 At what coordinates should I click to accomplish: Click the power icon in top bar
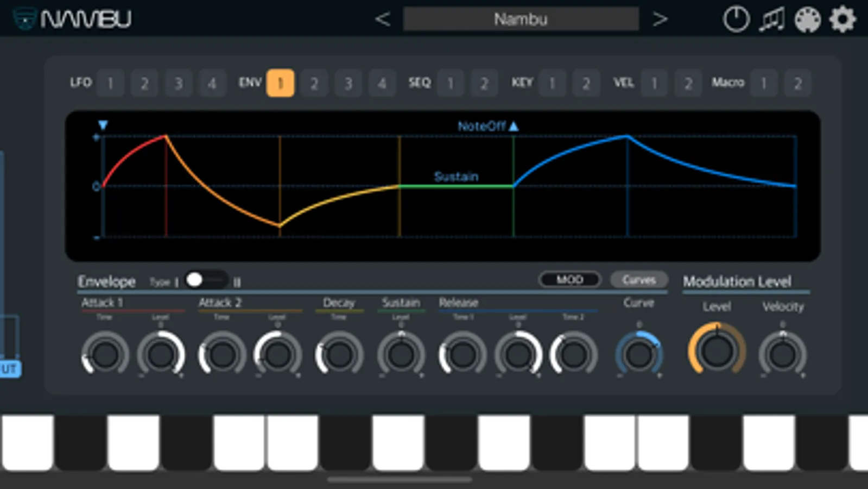pyautogui.click(x=736, y=20)
